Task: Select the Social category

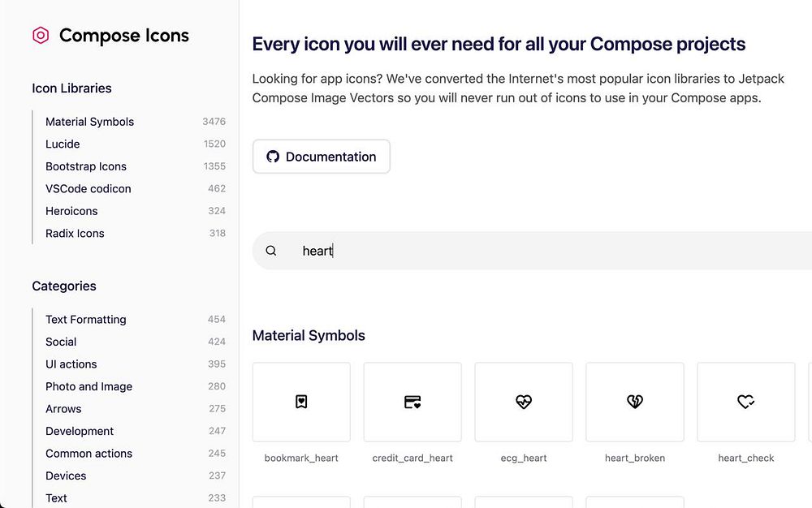Action: click(x=61, y=342)
